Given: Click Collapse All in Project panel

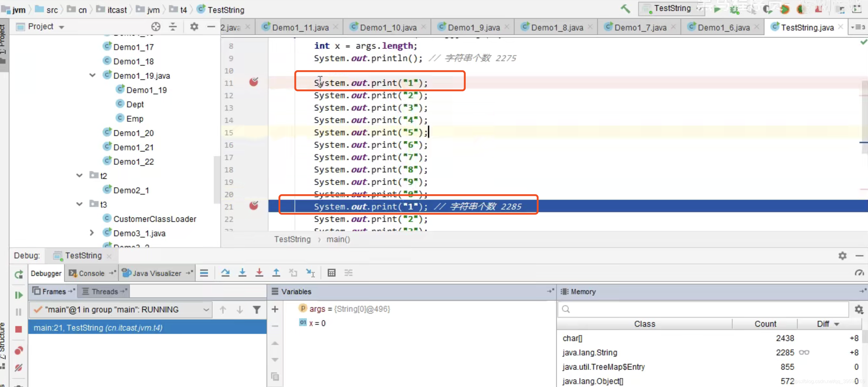Looking at the screenshot, I should (172, 27).
